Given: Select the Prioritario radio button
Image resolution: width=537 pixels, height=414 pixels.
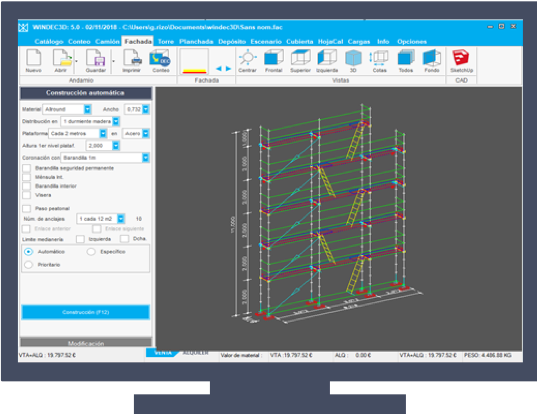Looking at the screenshot, I should [28, 265].
